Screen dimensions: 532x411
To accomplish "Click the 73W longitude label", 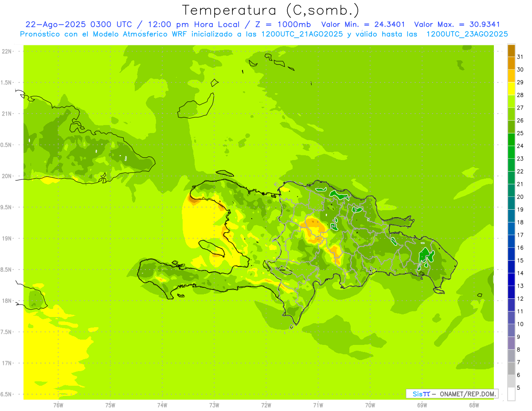I will coord(214,405).
